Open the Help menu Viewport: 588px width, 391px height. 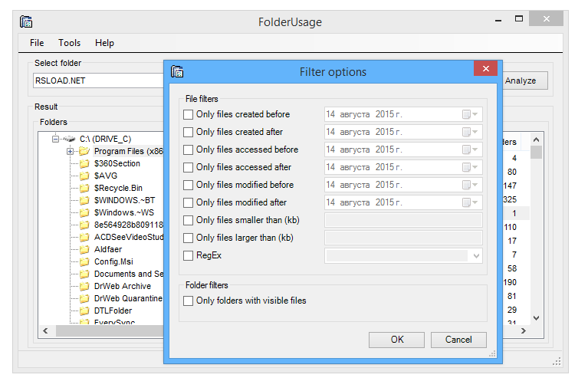(104, 43)
